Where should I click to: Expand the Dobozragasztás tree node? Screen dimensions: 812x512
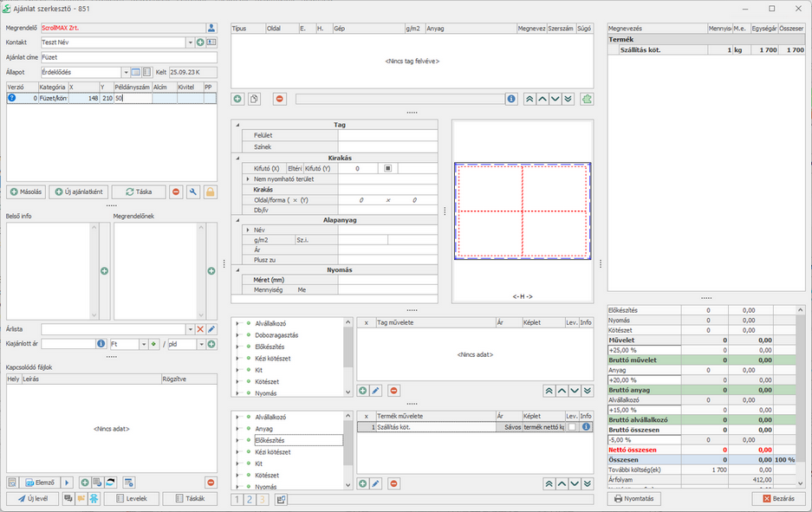[239, 334]
